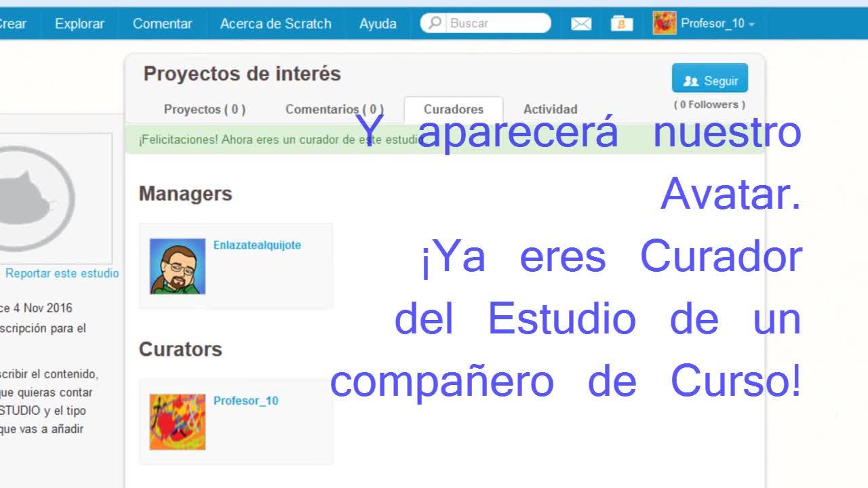868x488 pixels.
Task: Click the '4 Nov 2016' date text
Action: pyautogui.click(x=43, y=308)
